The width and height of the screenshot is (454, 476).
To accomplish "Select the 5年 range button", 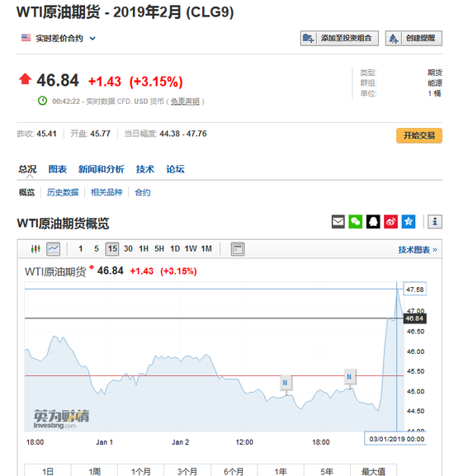I will coord(327,470).
